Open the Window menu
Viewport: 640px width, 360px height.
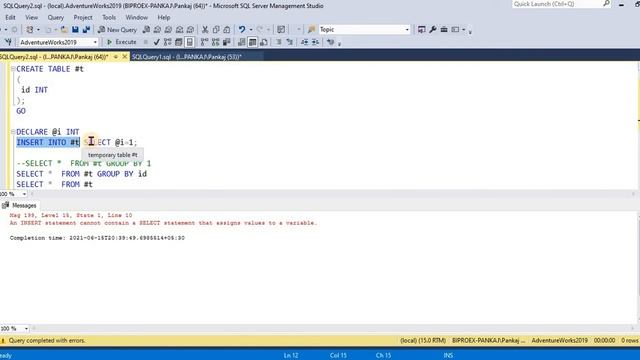tap(136, 18)
